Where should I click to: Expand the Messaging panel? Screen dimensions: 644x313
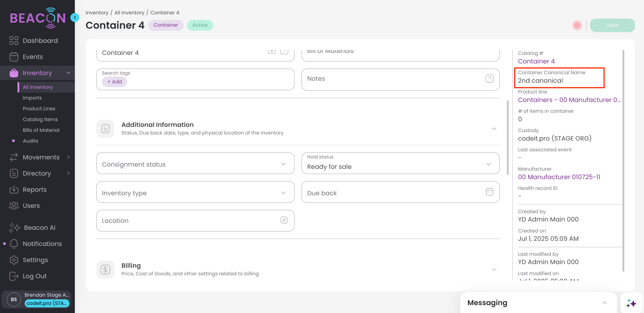[604, 303]
